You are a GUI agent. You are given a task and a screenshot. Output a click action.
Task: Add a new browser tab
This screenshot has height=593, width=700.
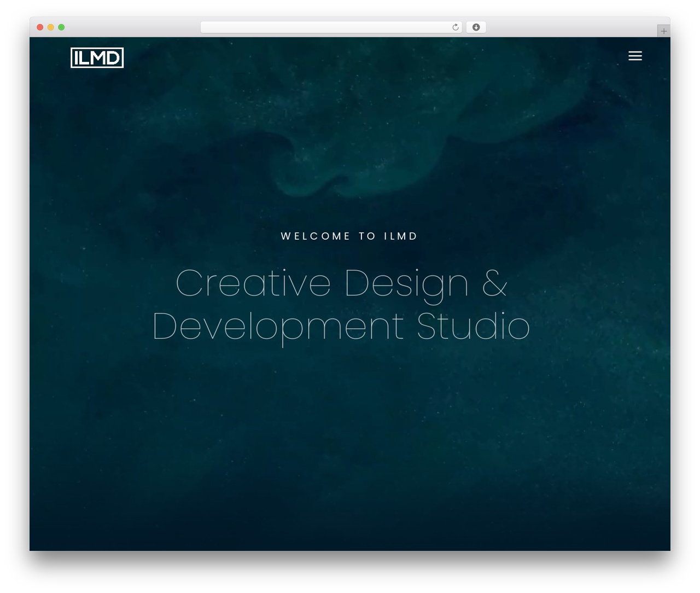[663, 31]
